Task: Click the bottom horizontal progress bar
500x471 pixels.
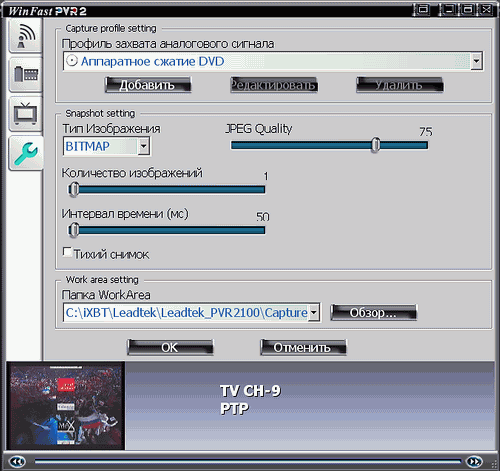Action: pyautogui.click(x=248, y=461)
